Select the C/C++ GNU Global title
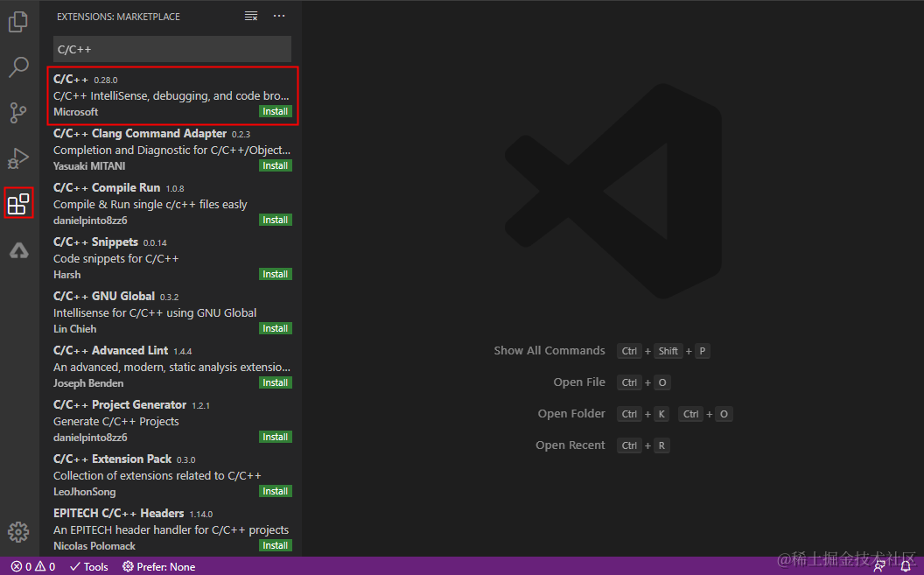 [104, 297]
